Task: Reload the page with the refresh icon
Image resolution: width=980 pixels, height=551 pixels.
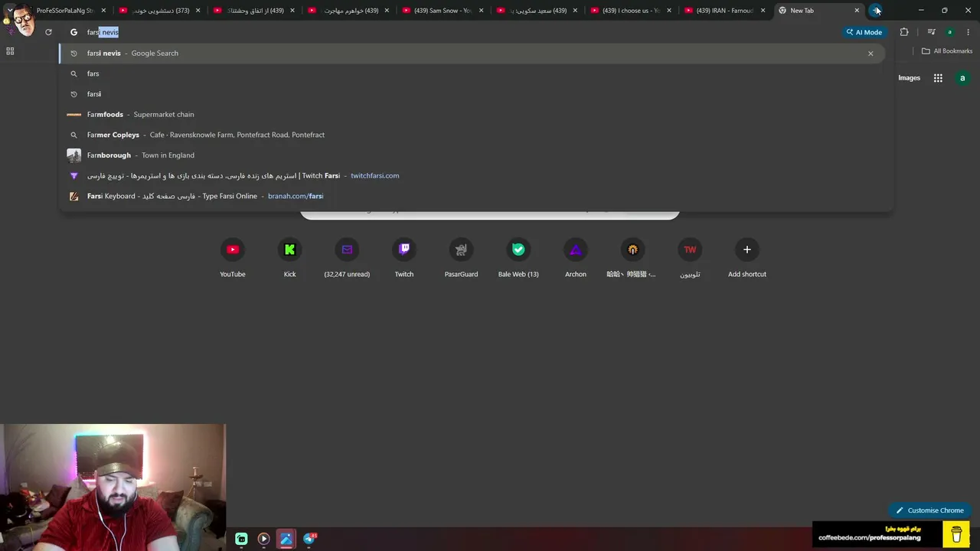Action: click(x=48, y=32)
